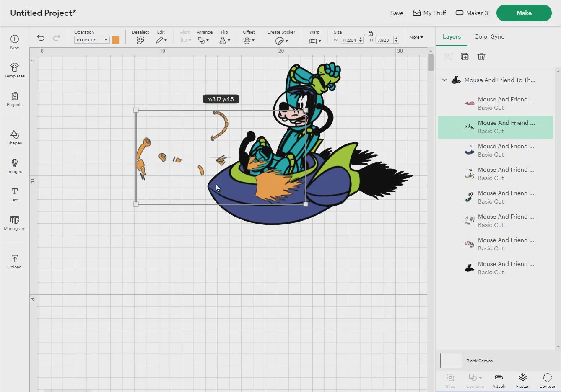Open the Projects panel
This screenshot has height=392, width=561.
click(15, 99)
